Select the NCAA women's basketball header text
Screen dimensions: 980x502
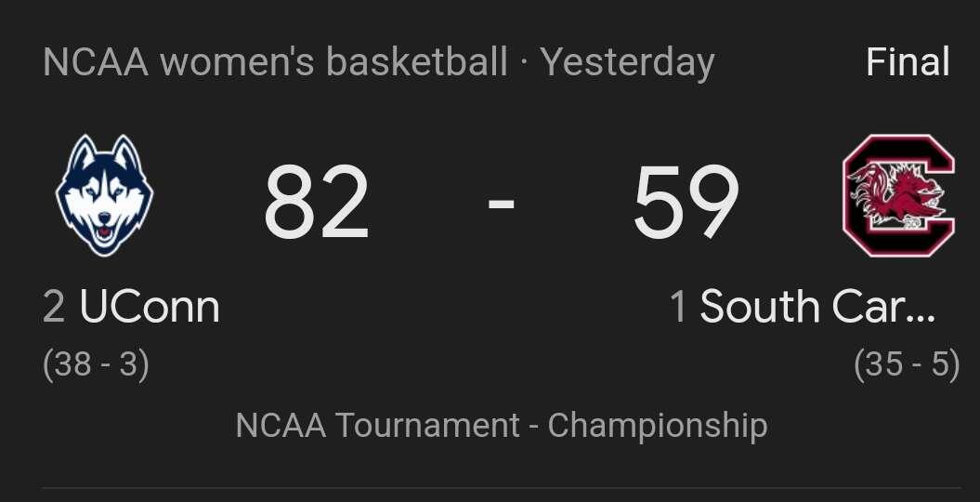point(275,62)
